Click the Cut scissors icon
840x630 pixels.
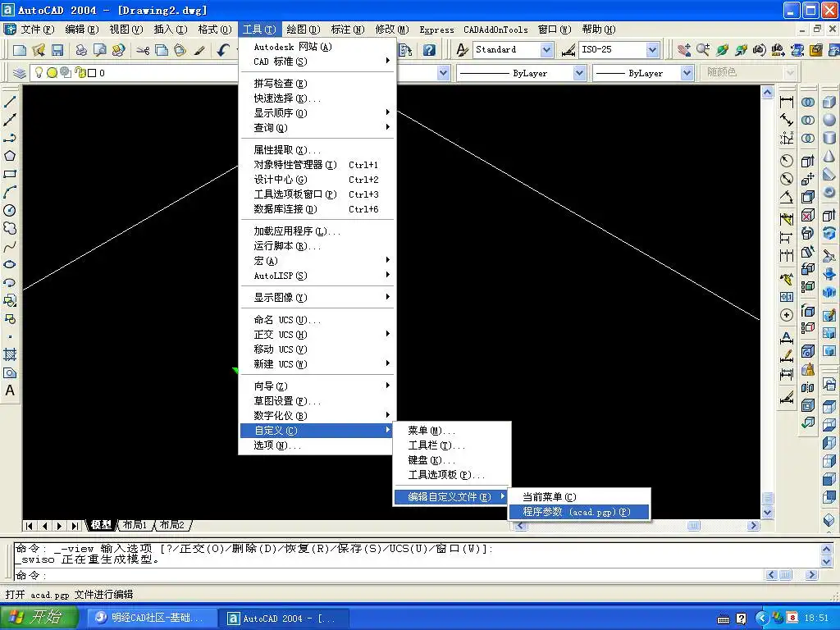coord(143,50)
